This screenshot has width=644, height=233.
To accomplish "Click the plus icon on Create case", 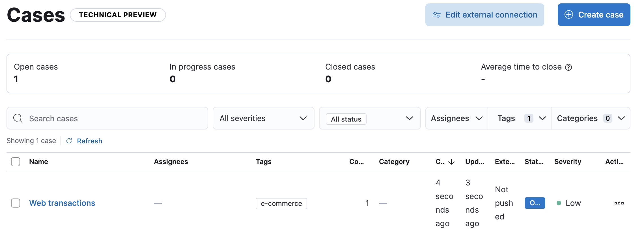I will [x=568, y=15].
